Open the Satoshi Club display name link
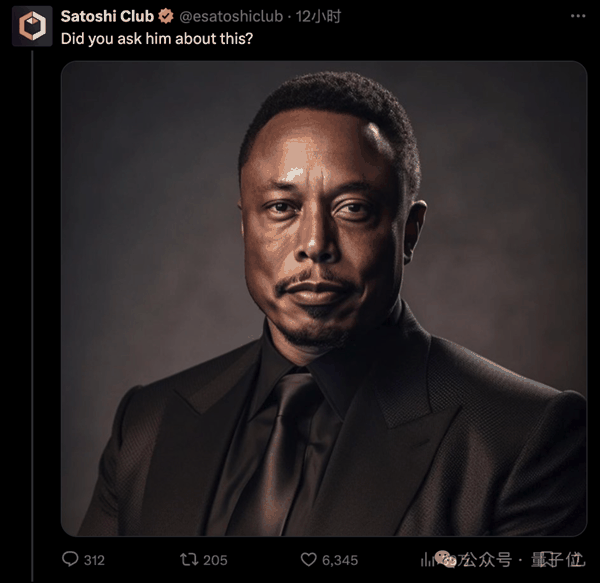Screen dimensions: 600x583 point(108,17)
